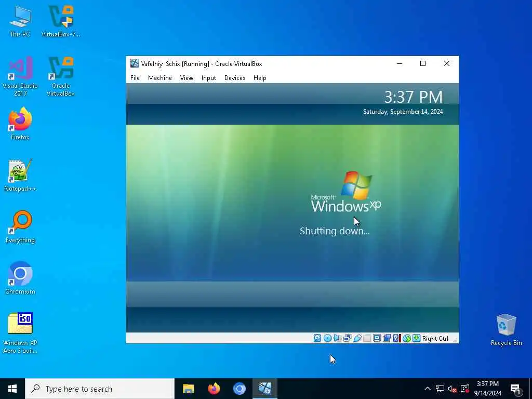Click the running VirtualBox VM taskbar button
Viewport: 532px width, 399px height.
pyautogui.click(x=265, y=389)
